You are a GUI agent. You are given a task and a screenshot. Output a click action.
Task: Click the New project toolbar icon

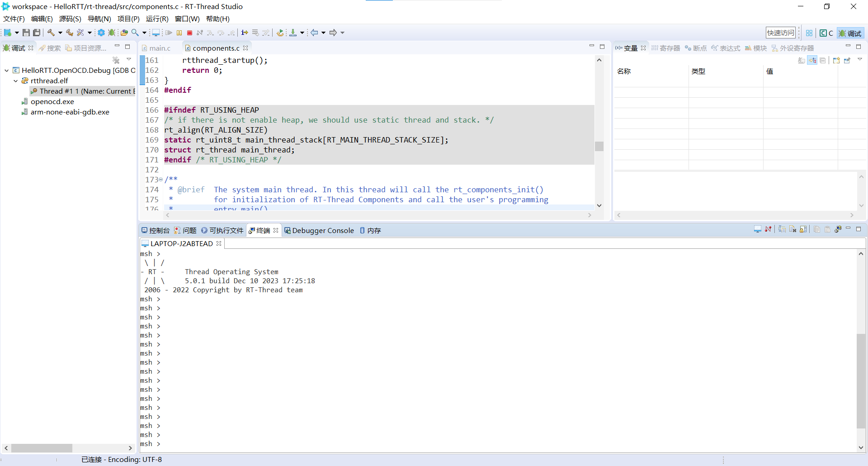pyautogui.click(x=8, y=33)
